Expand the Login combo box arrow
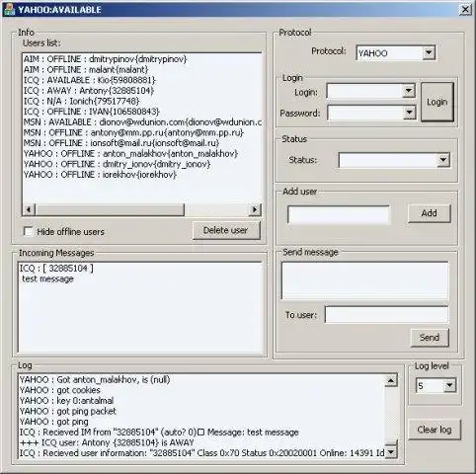The width and height of the screenshot is (476, 474). pyautogui.click(x=409, y=91)
